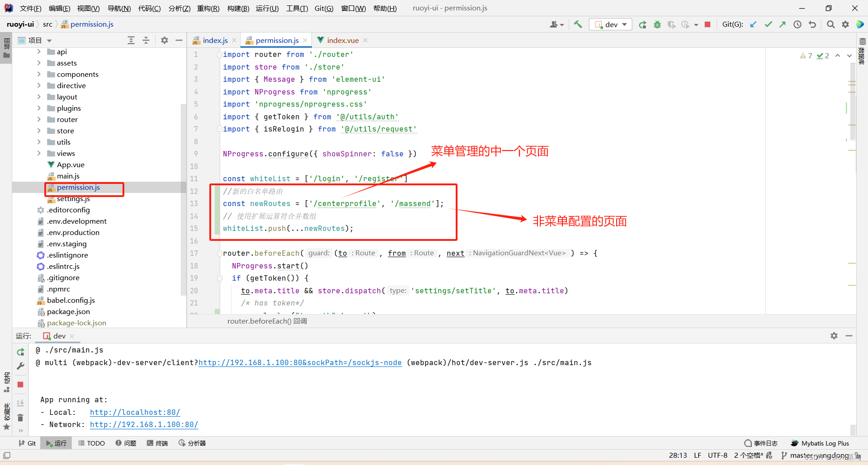This screenshot has height=465, width=868.
Task: Open the 问题 problems tool window
Action: coord(126,443)
